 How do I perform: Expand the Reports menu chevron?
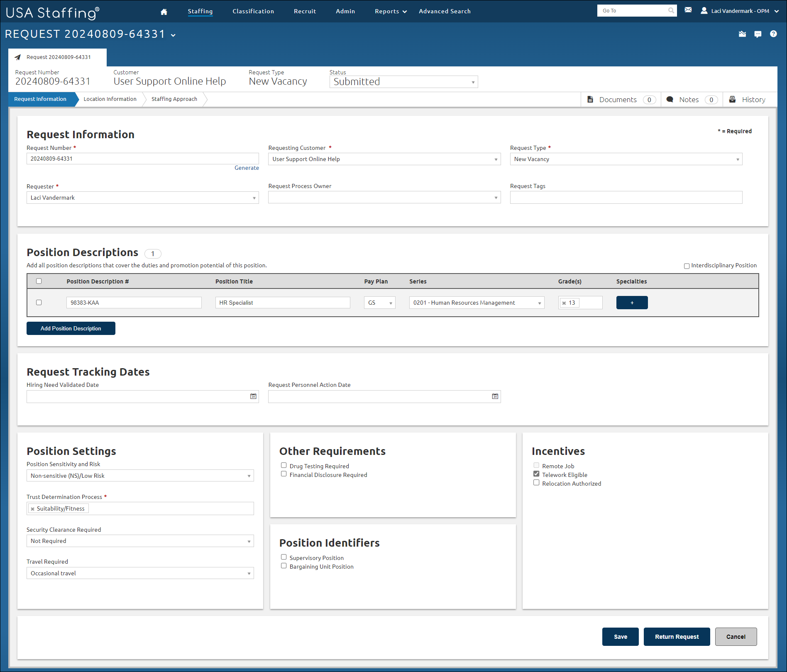click(x=405, y=12)
